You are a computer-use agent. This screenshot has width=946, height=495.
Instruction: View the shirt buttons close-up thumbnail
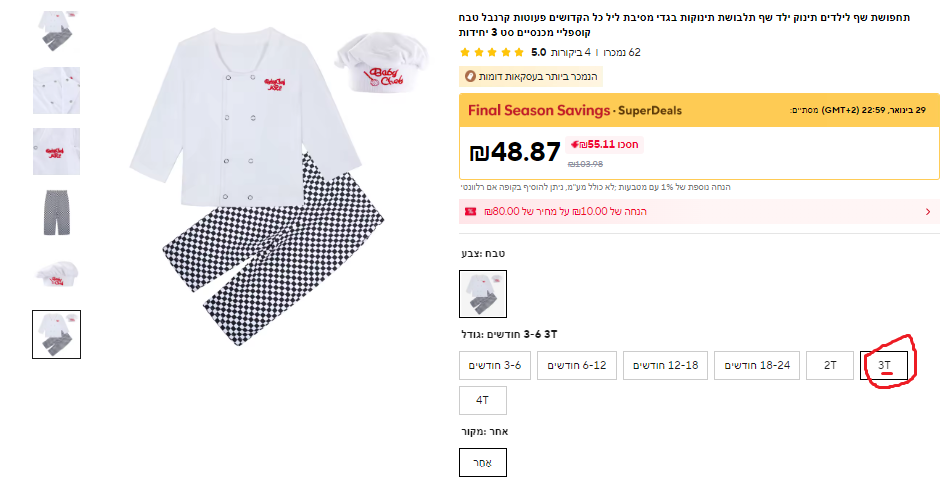(56, 90)
